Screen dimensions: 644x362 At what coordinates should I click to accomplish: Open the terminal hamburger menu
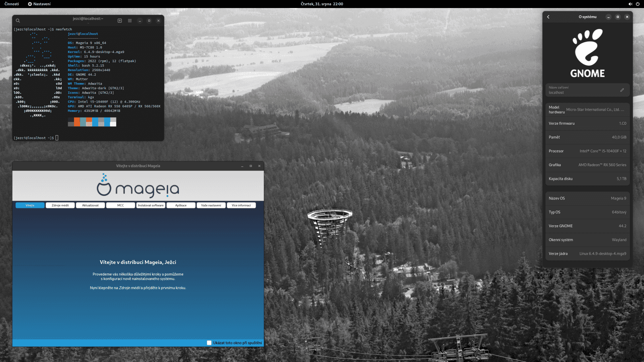pyautogui.click(x=130, y=21)
